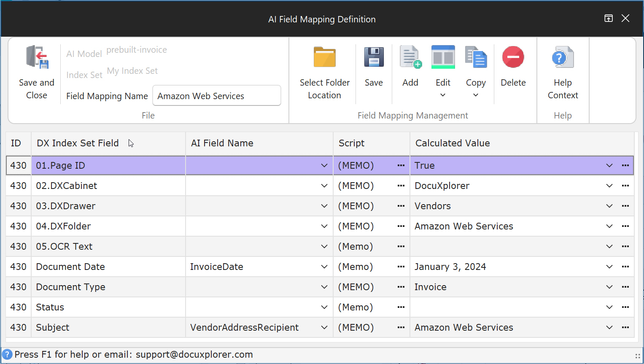Open Select Folder Location
644x364 pixels.
tap(324, 57)
